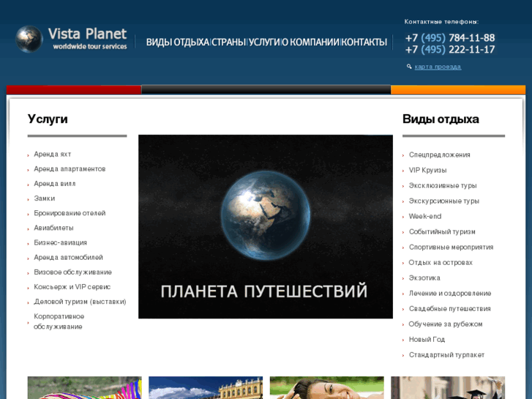The height and width of the screenshot is (399, 532).
Task: Open the Стандартный турпакет link
Action: coord(446,355)
